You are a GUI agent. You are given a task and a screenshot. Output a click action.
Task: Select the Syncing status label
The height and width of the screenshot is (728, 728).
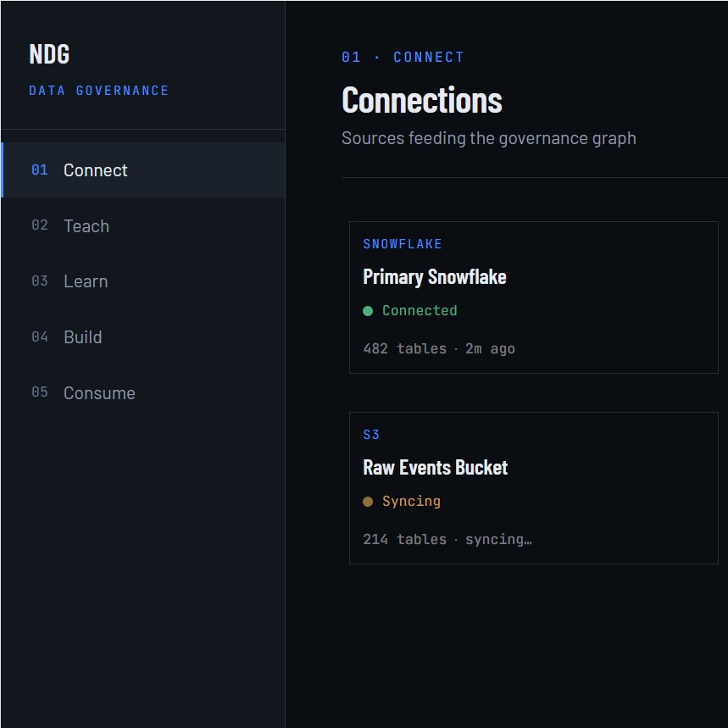[x=411, y=502]
